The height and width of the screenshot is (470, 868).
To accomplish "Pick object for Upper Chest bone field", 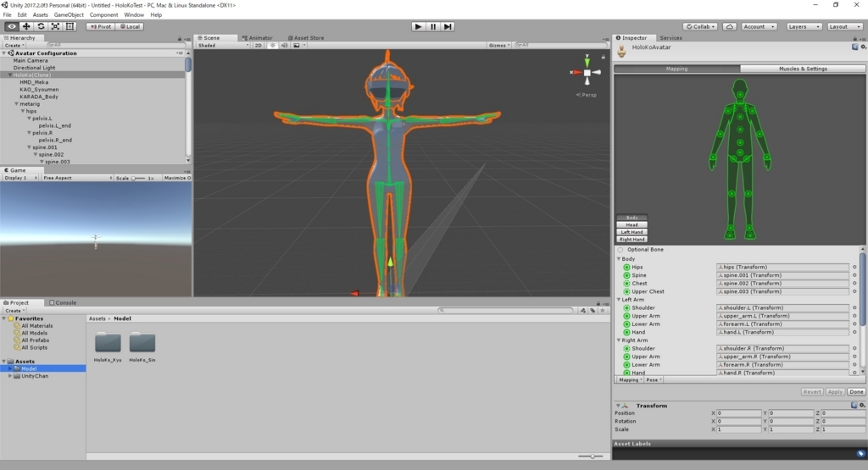I will tap(854, 291).
